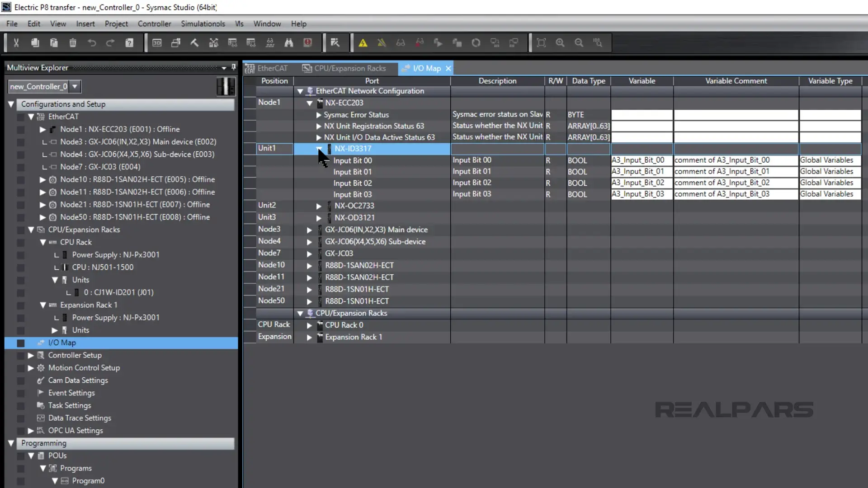Select the Input Bit 02 row
The height and width of the screenshot is (488, 868).
coord(352,183)
